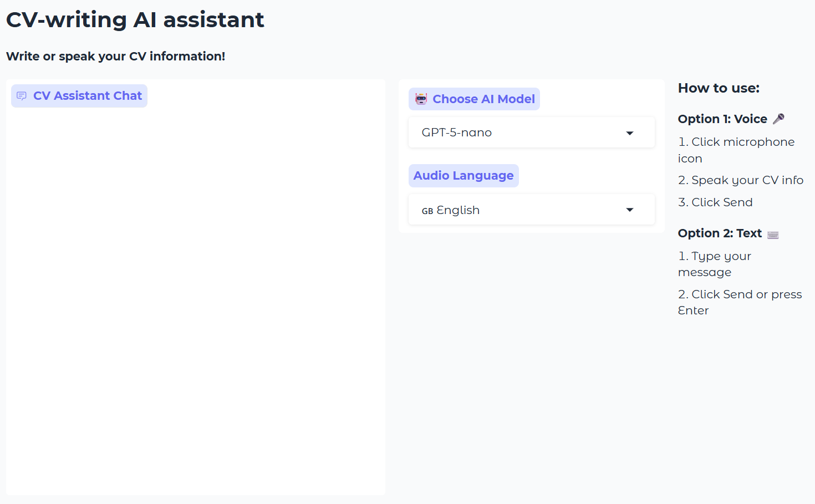Screen dimensions: 815x504
Task: Click the dropdown arrow on the GPT-5-nano selector
Action: click(x=630, y=133)
